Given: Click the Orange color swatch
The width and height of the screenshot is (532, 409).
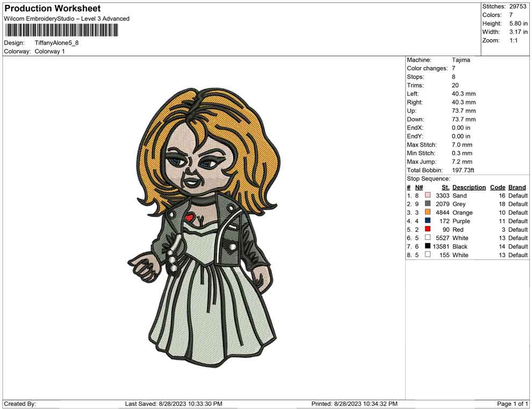Looking at the screenshot, I should click(x=428, y=212).
